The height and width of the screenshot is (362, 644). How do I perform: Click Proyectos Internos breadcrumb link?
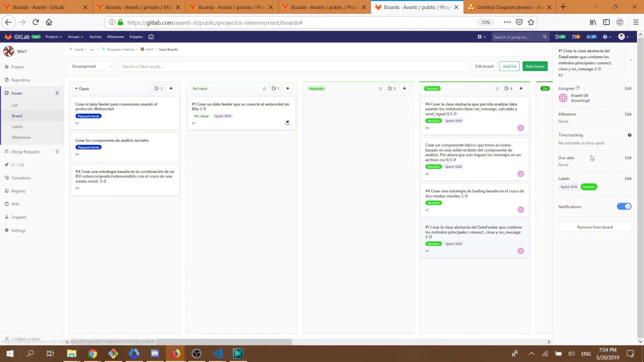(121, 49)
